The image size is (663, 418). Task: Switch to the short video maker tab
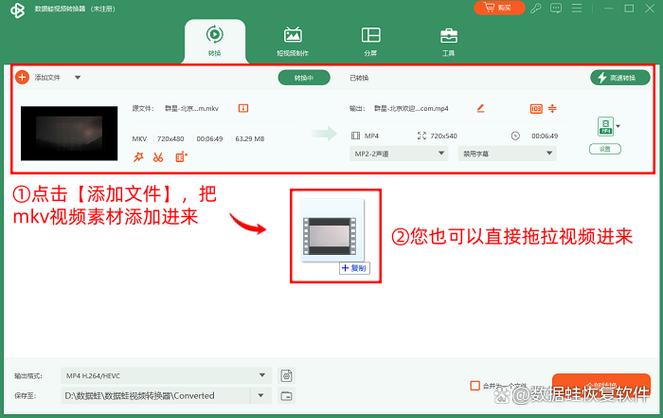click(x=293, y=41)
